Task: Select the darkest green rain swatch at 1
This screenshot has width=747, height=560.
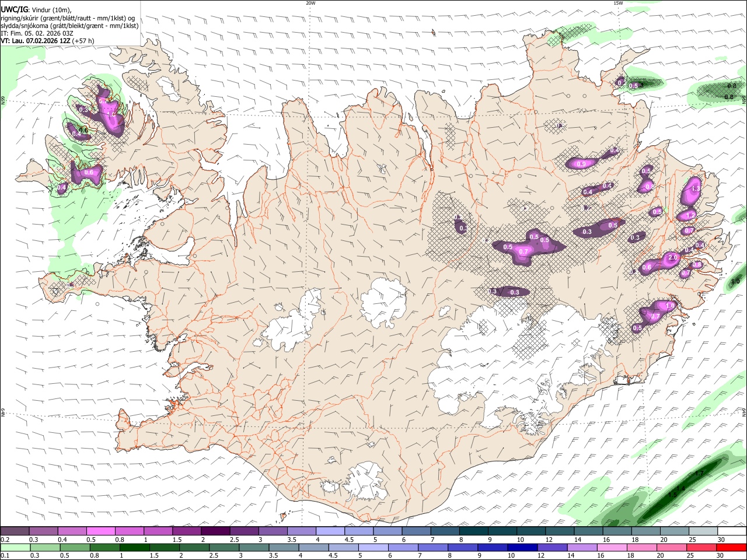Action: pyautogui.click(x=134, y=547)
